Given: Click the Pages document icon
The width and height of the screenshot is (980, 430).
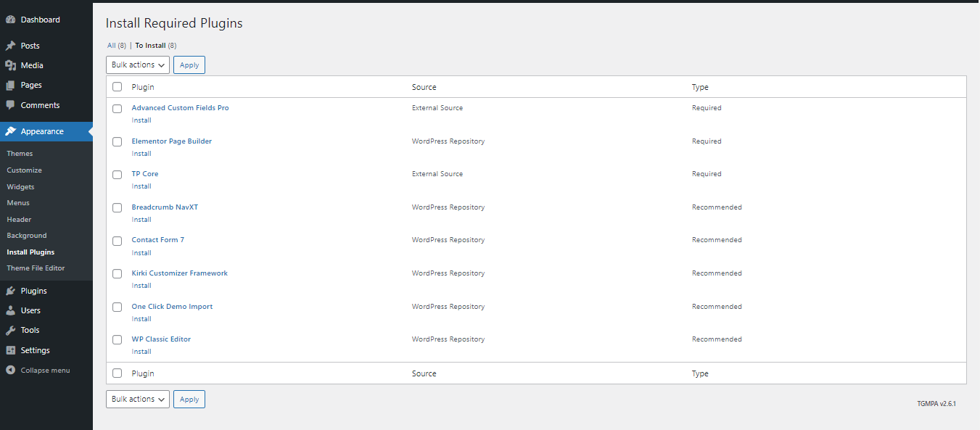Looking at the screenshot, I should point(10,85).
